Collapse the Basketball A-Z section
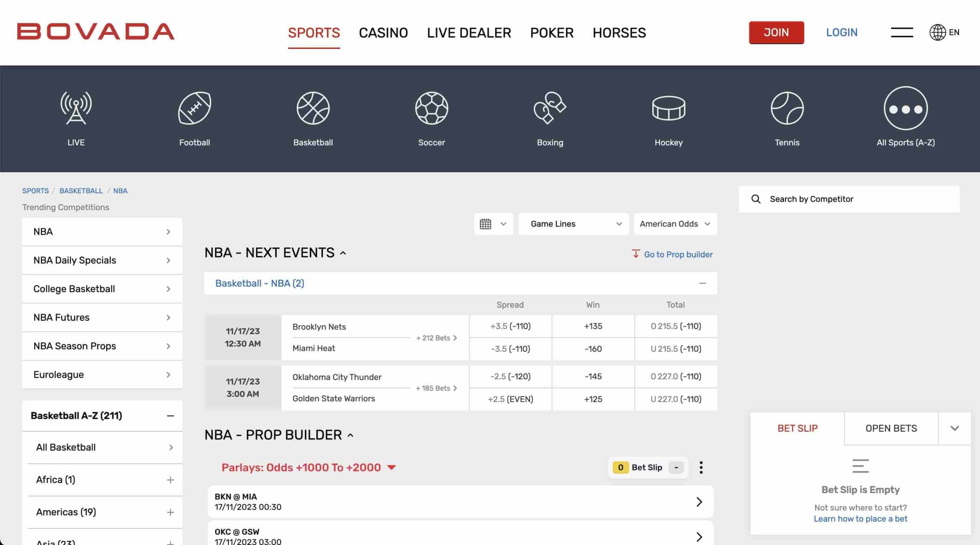This screenshot has width=980, height=545. 170,416
